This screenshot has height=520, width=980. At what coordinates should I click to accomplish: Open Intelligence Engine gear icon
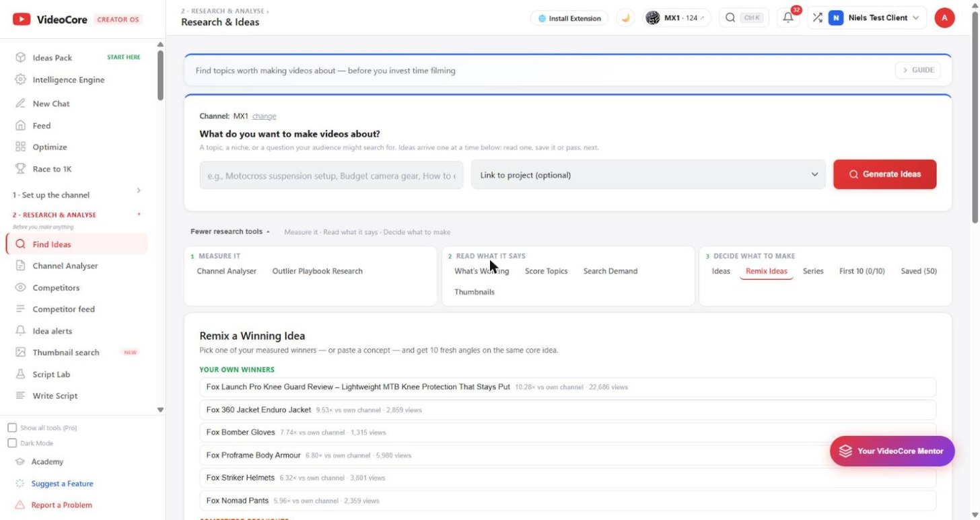(20, 79)
